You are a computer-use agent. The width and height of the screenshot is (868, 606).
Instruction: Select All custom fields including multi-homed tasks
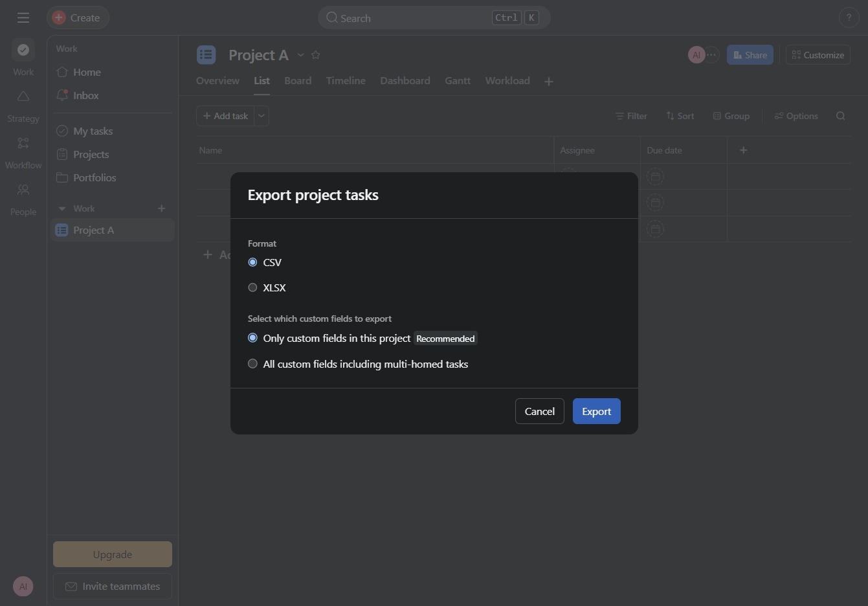tap(252, 364)
